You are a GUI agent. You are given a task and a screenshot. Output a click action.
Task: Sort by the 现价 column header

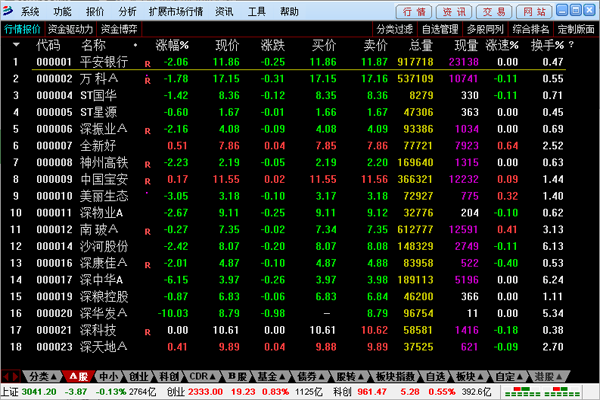[227, 45]
